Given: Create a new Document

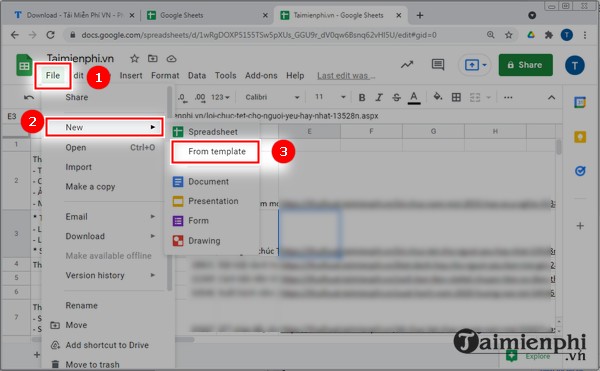Looking at the screenshot, I should pyautogui.click(x=213, y=182).
